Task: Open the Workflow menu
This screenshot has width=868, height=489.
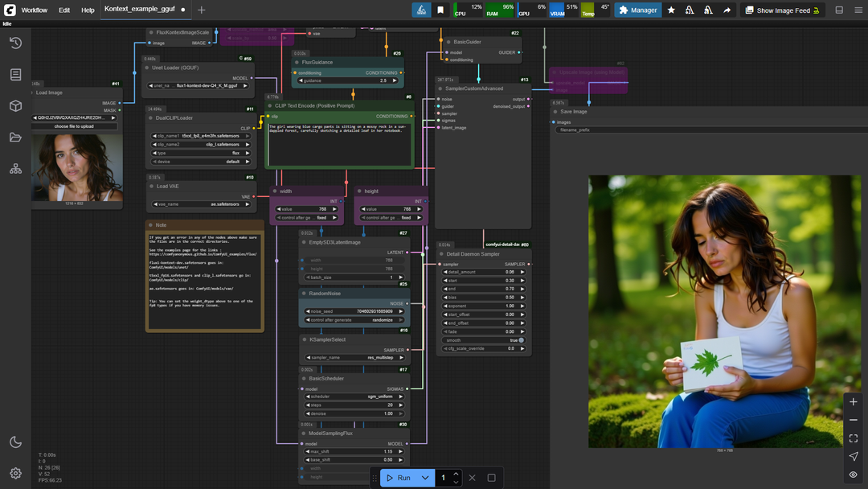Action: (x=35, y=10)
